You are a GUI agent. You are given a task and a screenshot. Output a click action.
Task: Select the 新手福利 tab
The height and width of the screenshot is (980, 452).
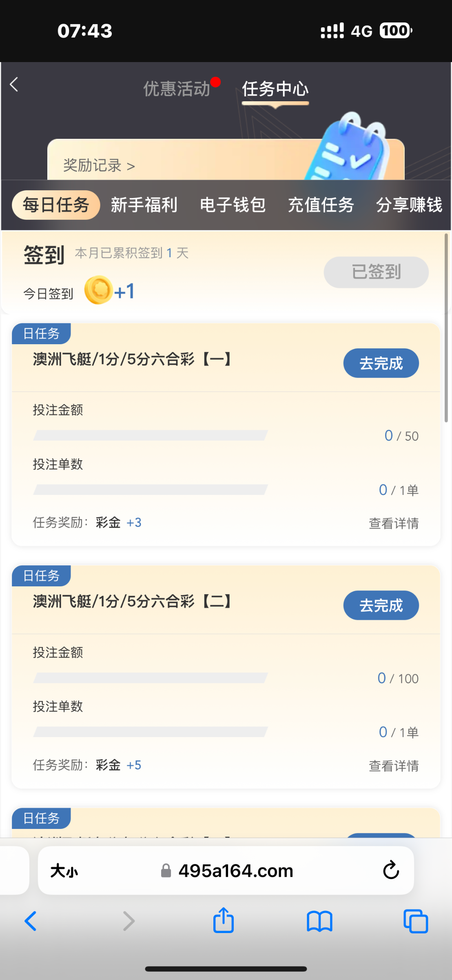(144, 205)
